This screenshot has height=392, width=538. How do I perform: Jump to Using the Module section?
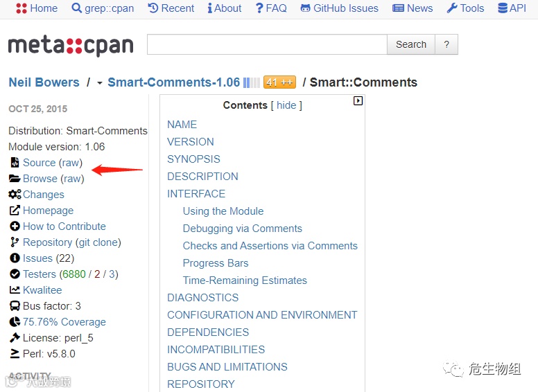click(223, 211)
